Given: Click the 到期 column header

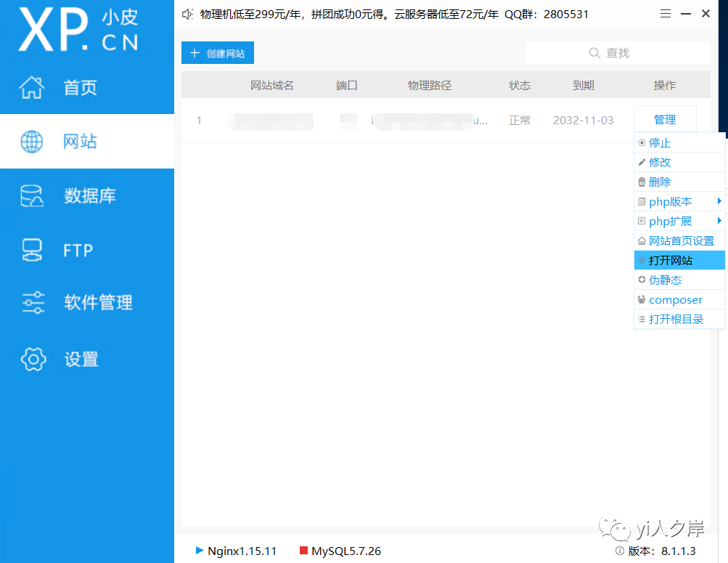Looking at the screenshot, I should [583, 86].
